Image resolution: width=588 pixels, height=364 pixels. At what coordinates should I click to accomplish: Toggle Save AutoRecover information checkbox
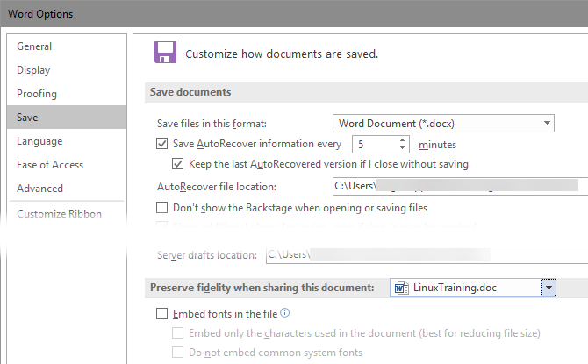click(161, 144)
